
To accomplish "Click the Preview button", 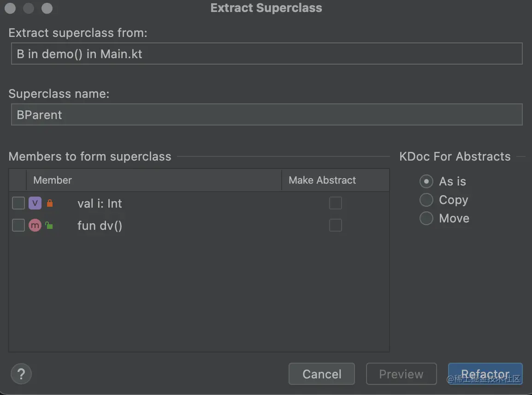I will [x=401, y=374].
